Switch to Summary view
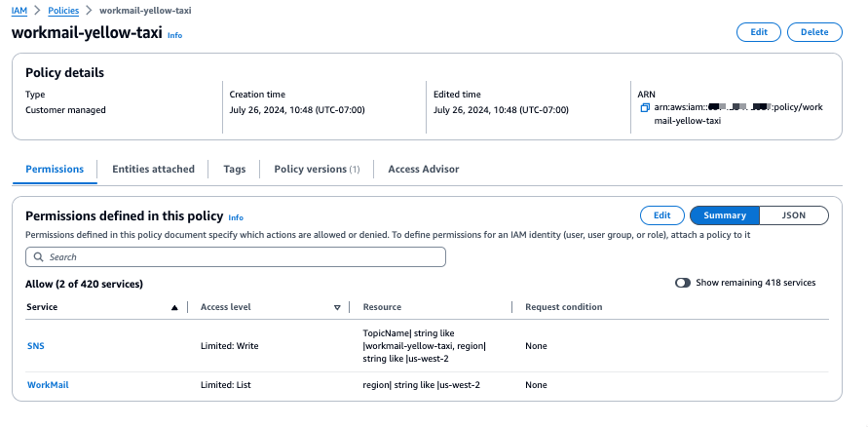868x427 pixels. click(724, 215)
